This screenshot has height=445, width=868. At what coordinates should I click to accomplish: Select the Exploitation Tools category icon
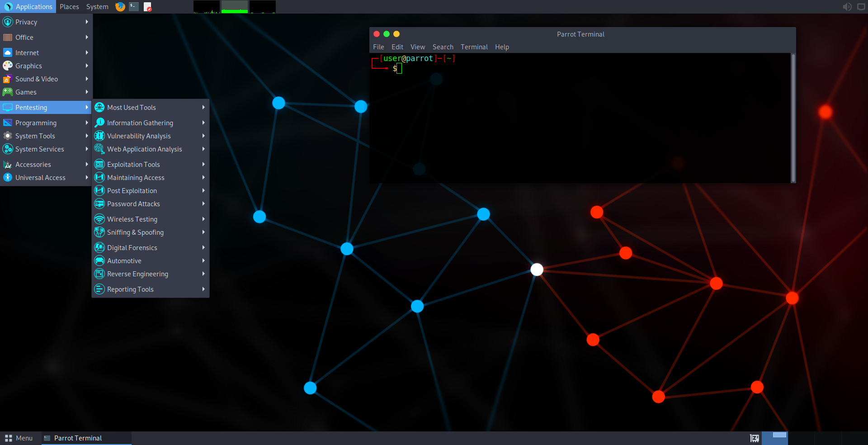click(99, 164)
